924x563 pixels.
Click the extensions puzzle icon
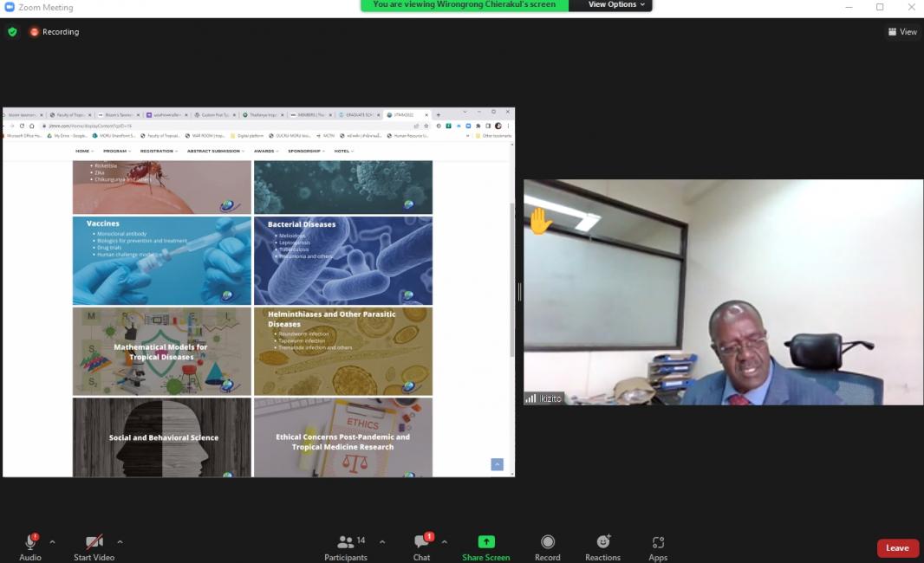click(478, 126)
